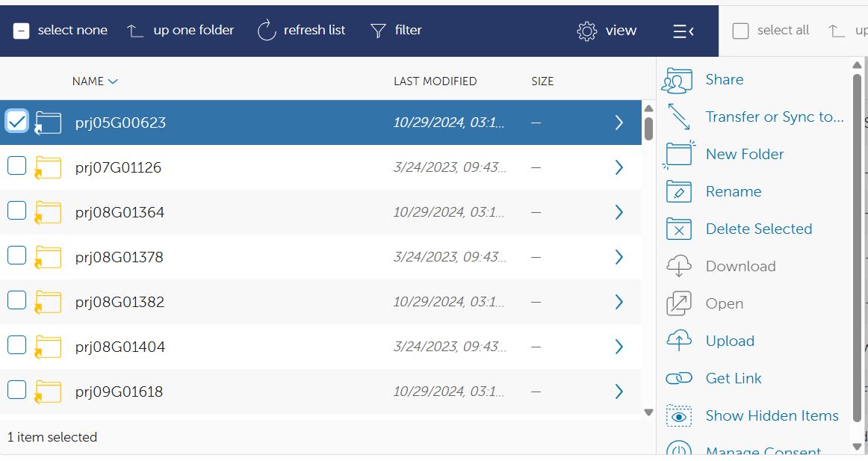The width and height of the screenshot is (868, 461).
Task: Sort by SIZE column header
Action: click(542, 81)
